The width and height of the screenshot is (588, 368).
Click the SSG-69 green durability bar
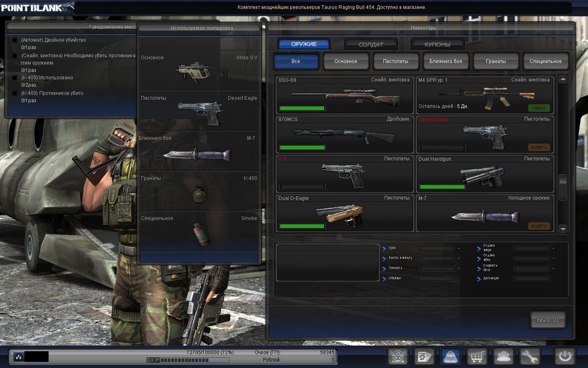[302, 108]
